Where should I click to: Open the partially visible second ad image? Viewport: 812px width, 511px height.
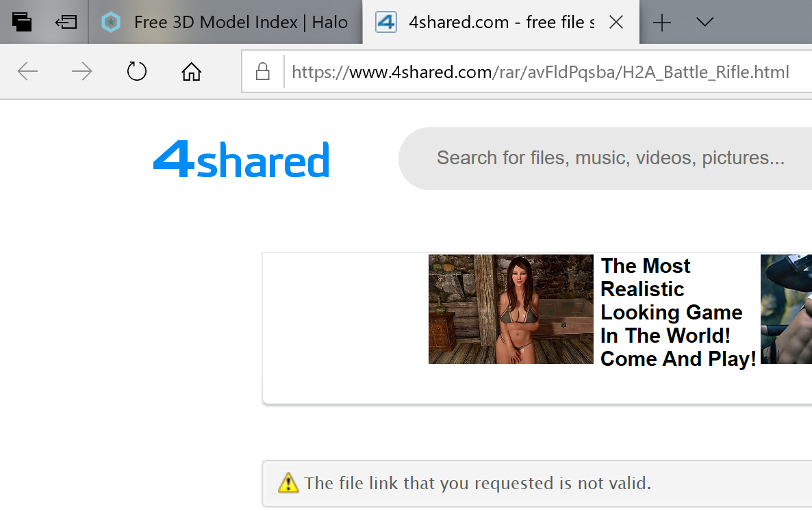click(x=786, y=309)
